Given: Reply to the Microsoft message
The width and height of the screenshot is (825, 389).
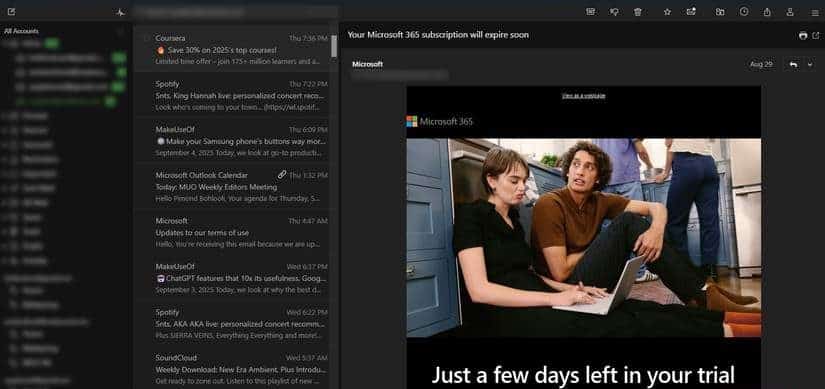Looking at the screenshot, I should [x=793, y=64].
